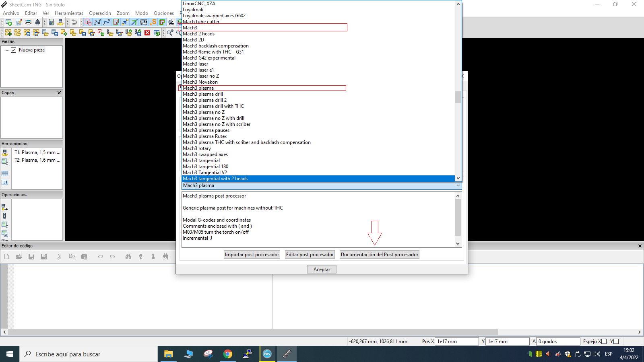Click the run post processor icon

click(x=8, y=22)
